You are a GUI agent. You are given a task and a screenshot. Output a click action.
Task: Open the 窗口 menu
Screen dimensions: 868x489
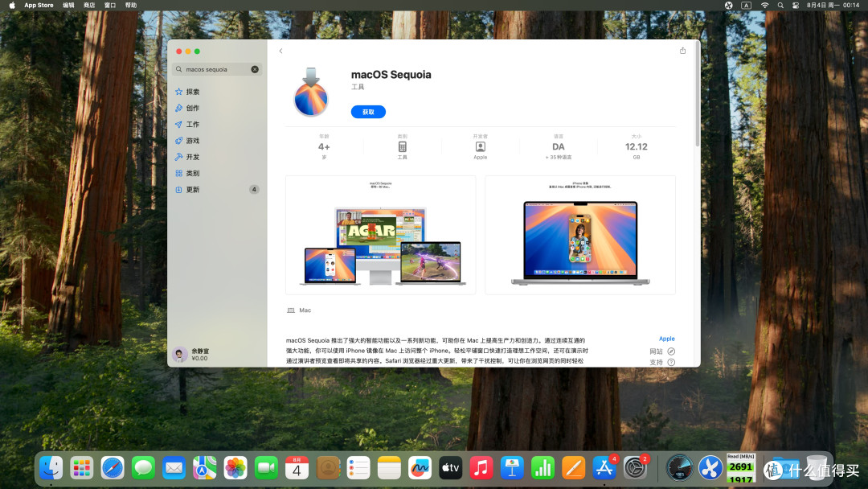[x=110, y=5]
